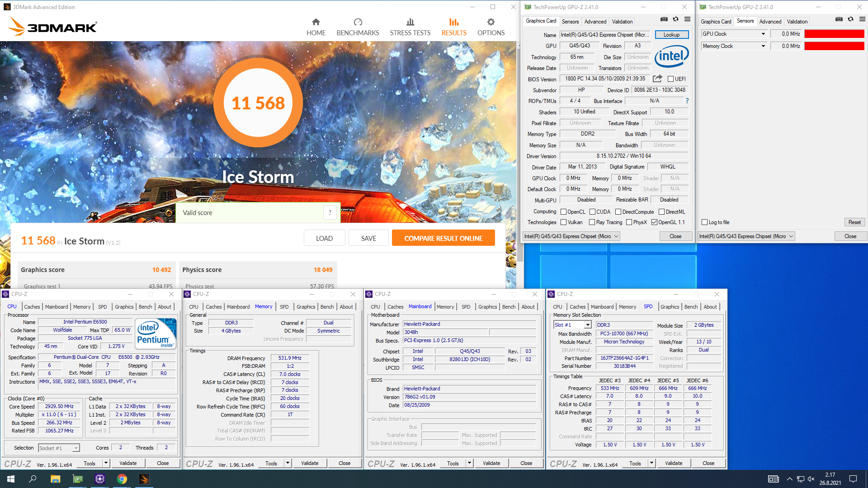Open Memory Clock sensor dropdown

[763, 46]
